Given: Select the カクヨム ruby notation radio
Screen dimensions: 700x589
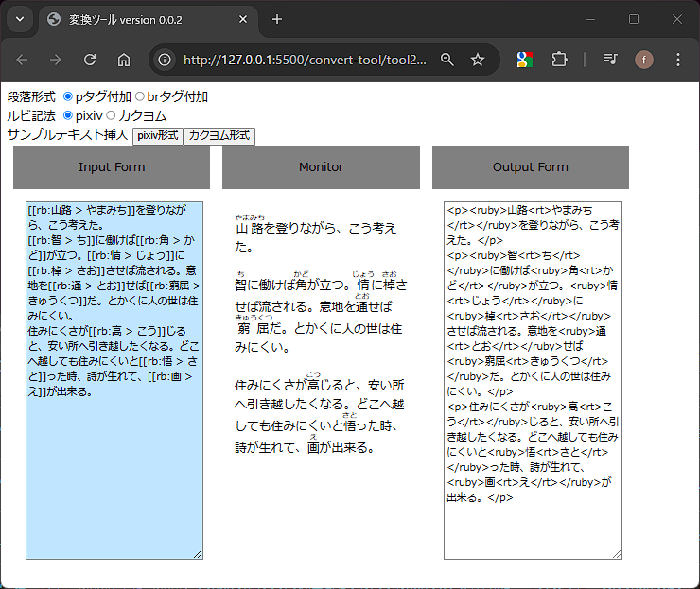Looking at the screenshot, I should click(x=111, y=115).
